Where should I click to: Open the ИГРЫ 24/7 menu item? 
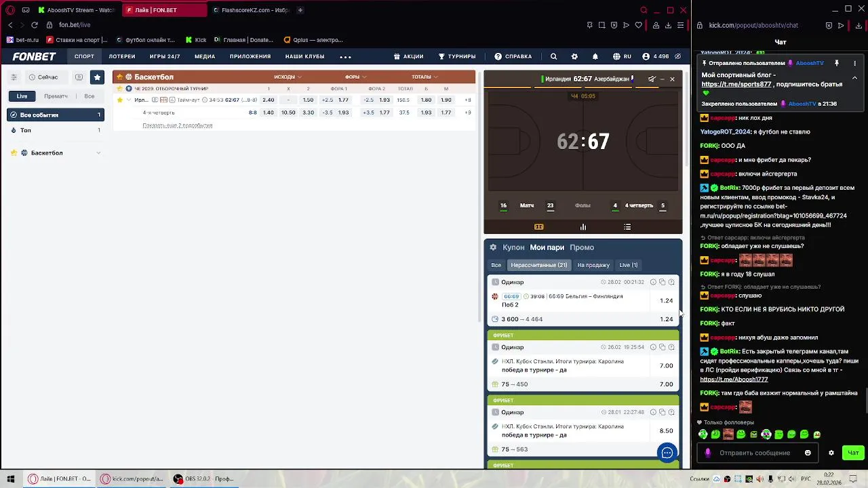(165, 57)
